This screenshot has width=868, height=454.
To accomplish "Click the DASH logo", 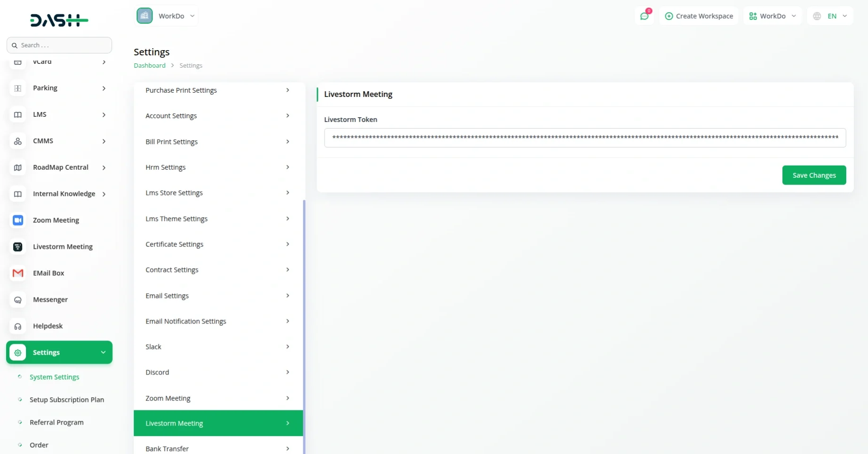I will click(x=59, y=20).
